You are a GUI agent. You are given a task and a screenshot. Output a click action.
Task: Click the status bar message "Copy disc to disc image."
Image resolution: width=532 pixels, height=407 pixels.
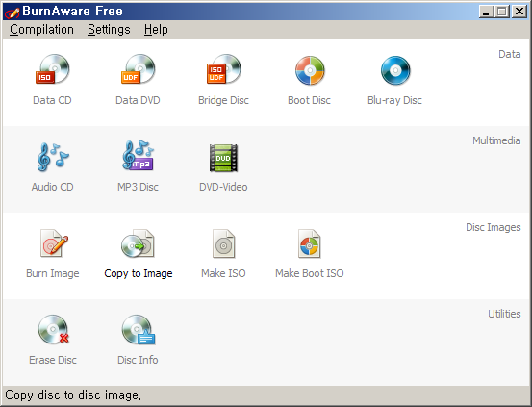(73, 395)
